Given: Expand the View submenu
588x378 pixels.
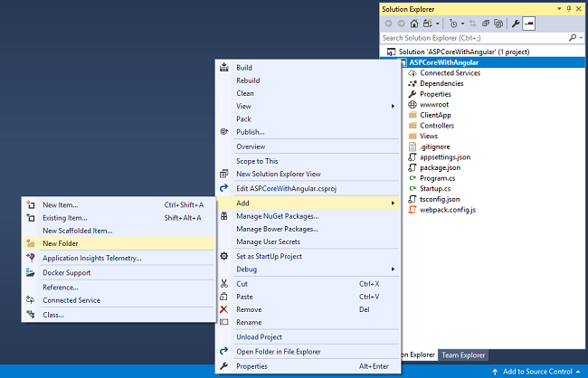Looking at the screenshot, I should click(308, 106).
